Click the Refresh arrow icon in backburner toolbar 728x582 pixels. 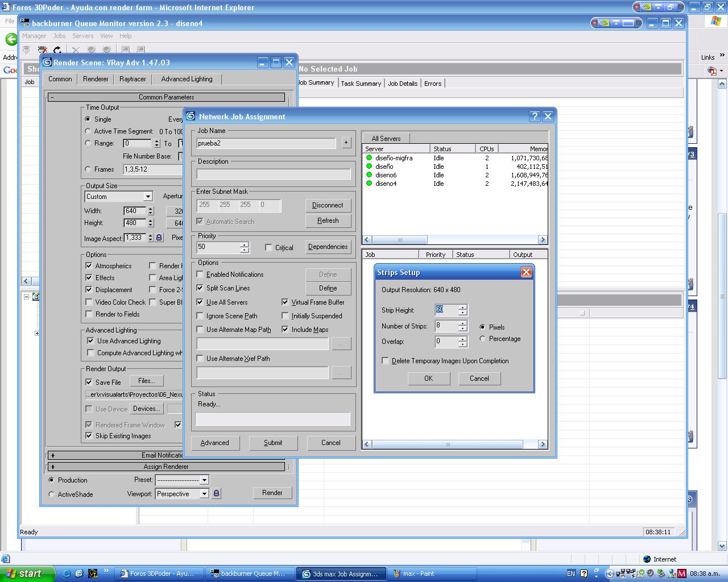[x=57, y=50]
